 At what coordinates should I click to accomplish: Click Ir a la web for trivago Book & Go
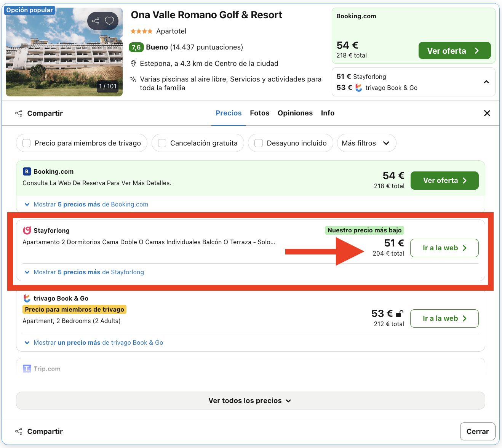click(444, 318)
